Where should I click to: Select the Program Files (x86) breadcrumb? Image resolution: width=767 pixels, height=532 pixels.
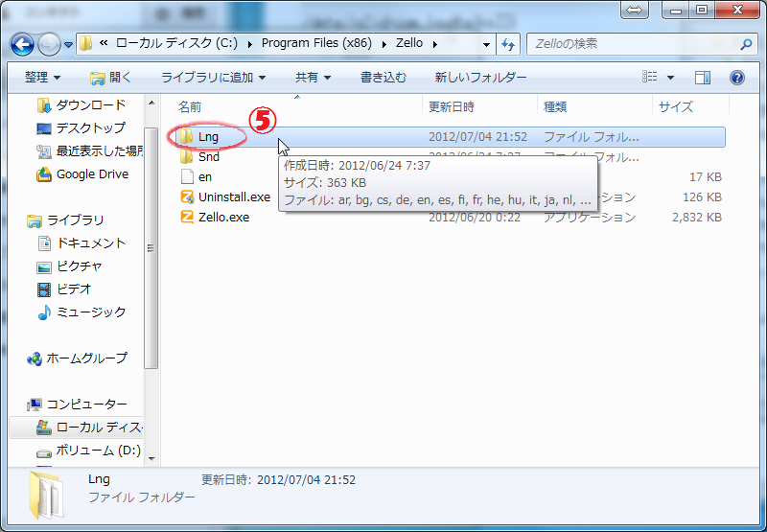[x=316, y=43]
